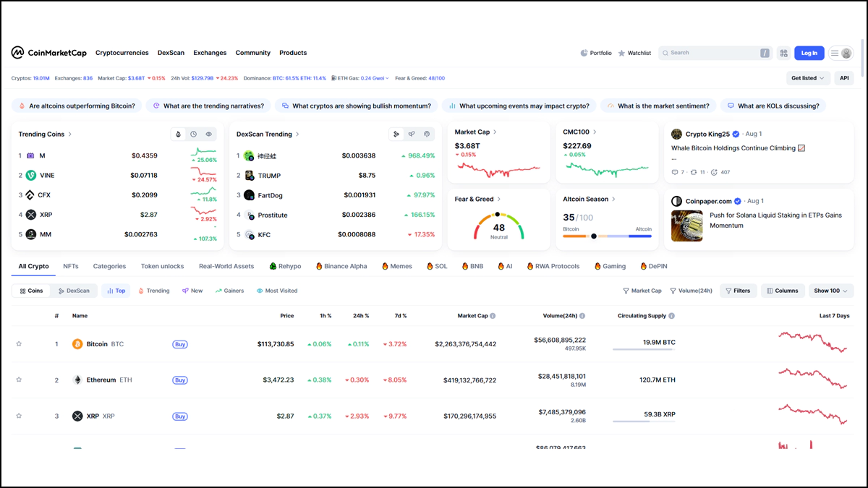The image size is (868, 488).
Task: Focus the Search input field
Action: coord(715,53)
